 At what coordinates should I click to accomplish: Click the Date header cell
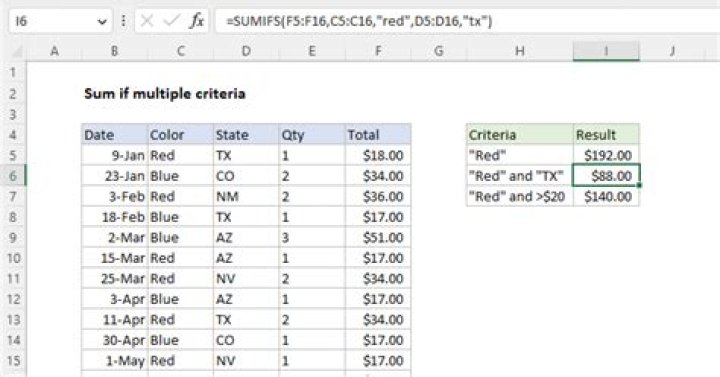[x=115, y=135]
